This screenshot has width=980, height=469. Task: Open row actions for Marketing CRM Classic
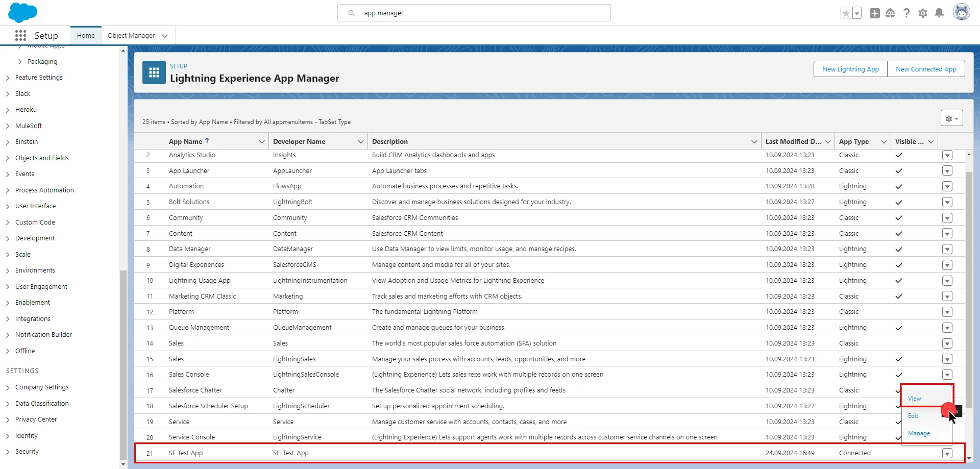point(947,296)
